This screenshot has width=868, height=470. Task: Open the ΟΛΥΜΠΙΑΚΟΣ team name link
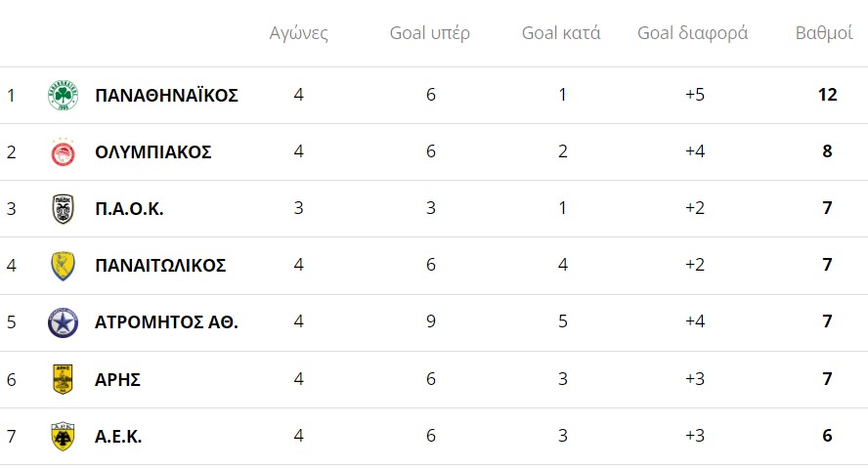coord(153,152)
